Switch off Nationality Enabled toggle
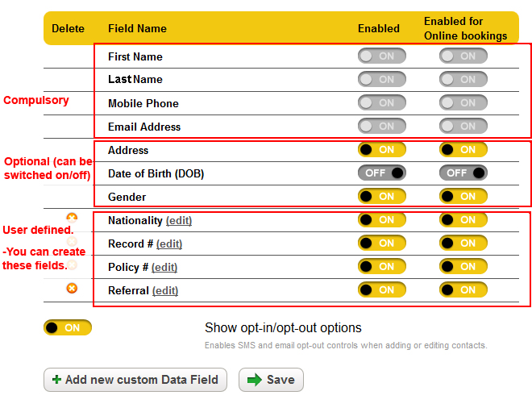Viewport: 532px width, 408px height. tap(382, 220)
